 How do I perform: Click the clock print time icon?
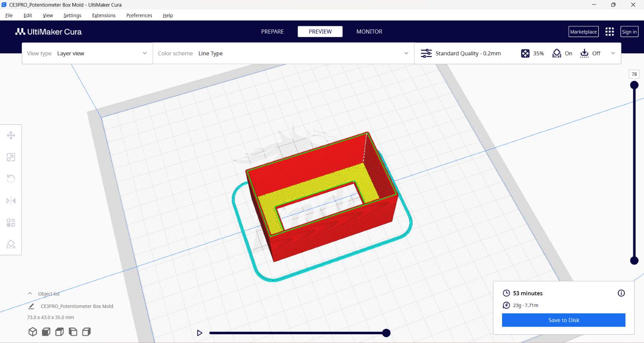pos(506,293)
